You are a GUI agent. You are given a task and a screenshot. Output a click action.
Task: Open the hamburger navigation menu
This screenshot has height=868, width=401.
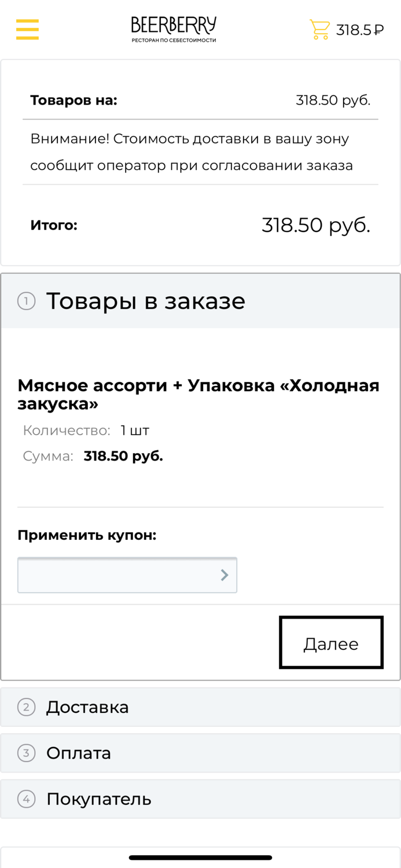[x=27, y=29]
